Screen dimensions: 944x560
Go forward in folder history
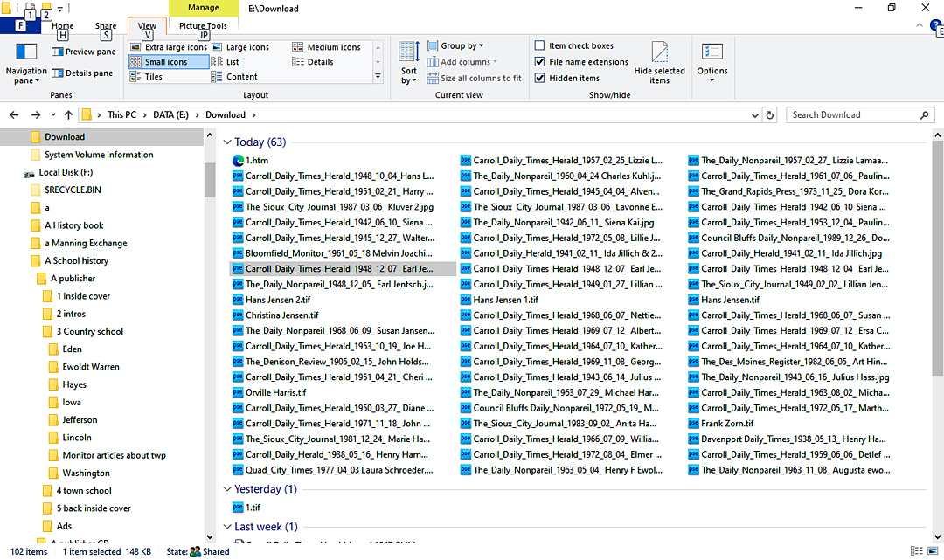click(x=36, y=115)
